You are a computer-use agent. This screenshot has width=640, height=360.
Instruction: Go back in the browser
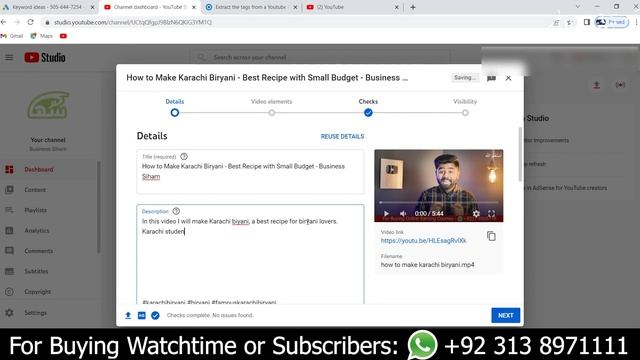pos(4,22)
